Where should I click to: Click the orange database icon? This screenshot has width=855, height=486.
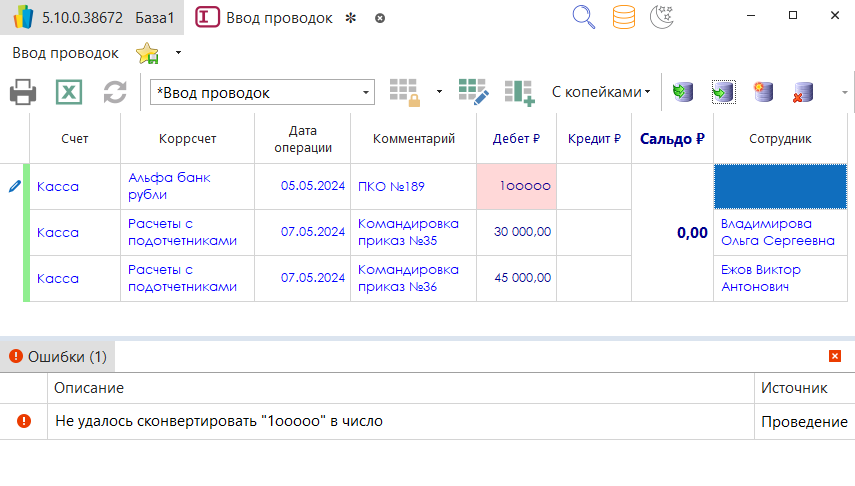click(623, 17)
